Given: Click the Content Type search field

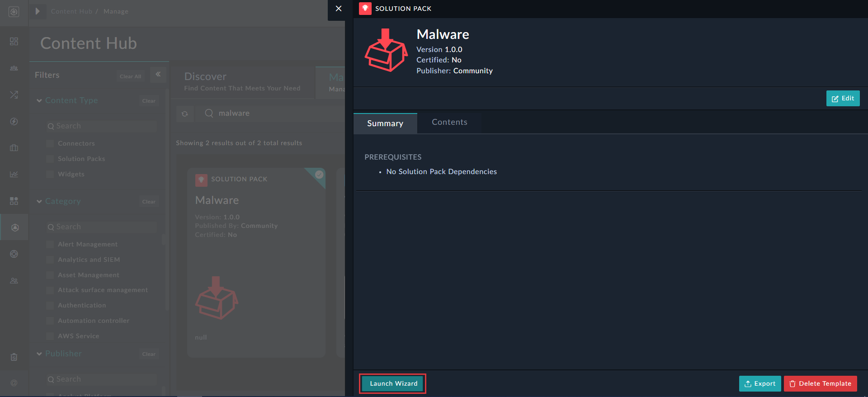Looking at the screenshot, I should 101,126.
